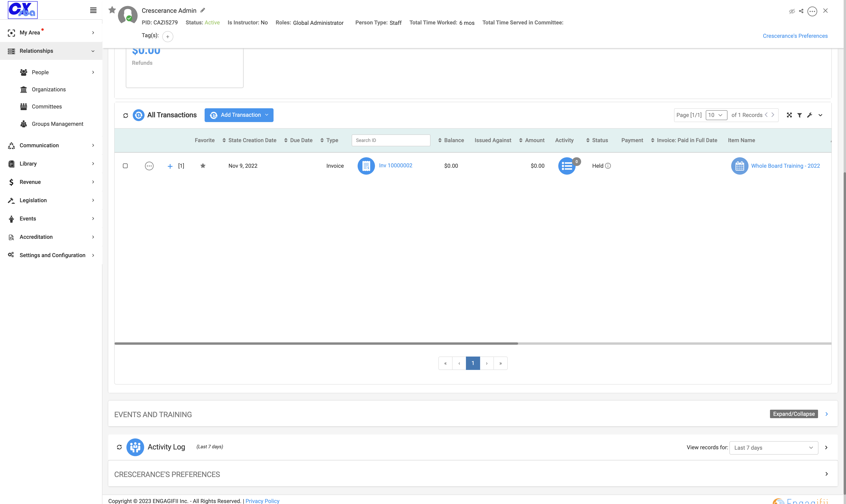The width and height of the screenshot is (846, 504).
Task: Refresh the Activity Log
Action: 119,447
